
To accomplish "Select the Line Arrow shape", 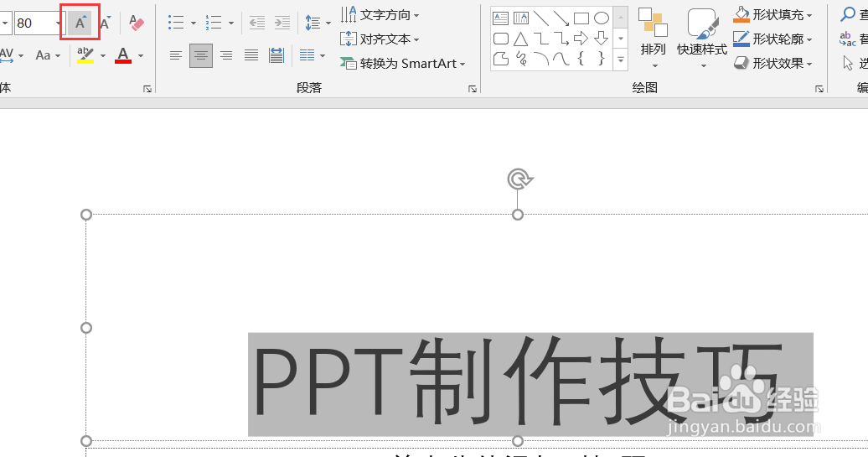I will pyautogui.click(x=561, y=18).
